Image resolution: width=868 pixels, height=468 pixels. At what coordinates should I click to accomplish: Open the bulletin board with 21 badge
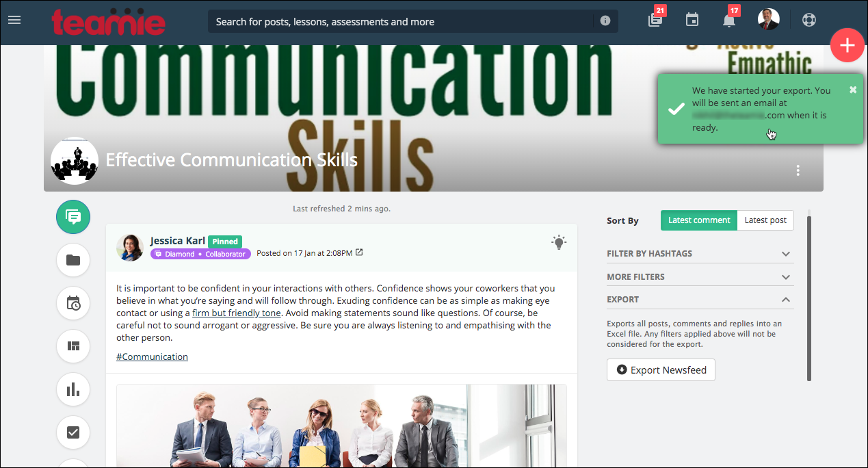click(x=656, y=20)
